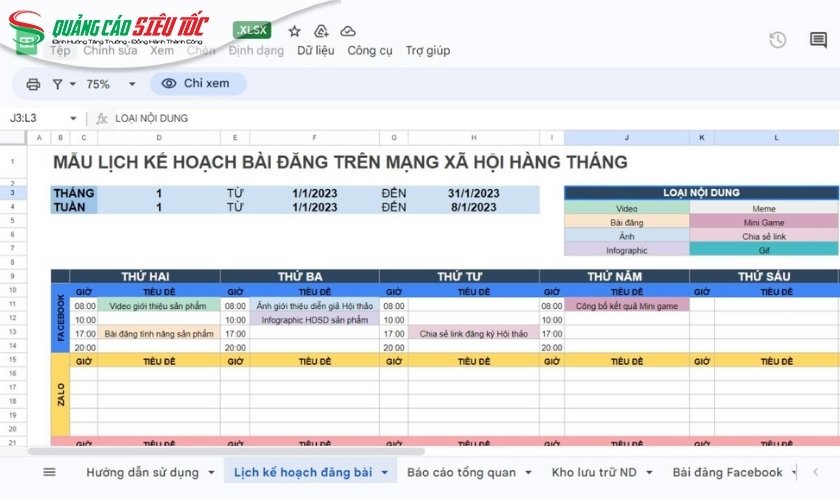Select cell Video giới thiệu sản phẩm

(x=158, y=306)
